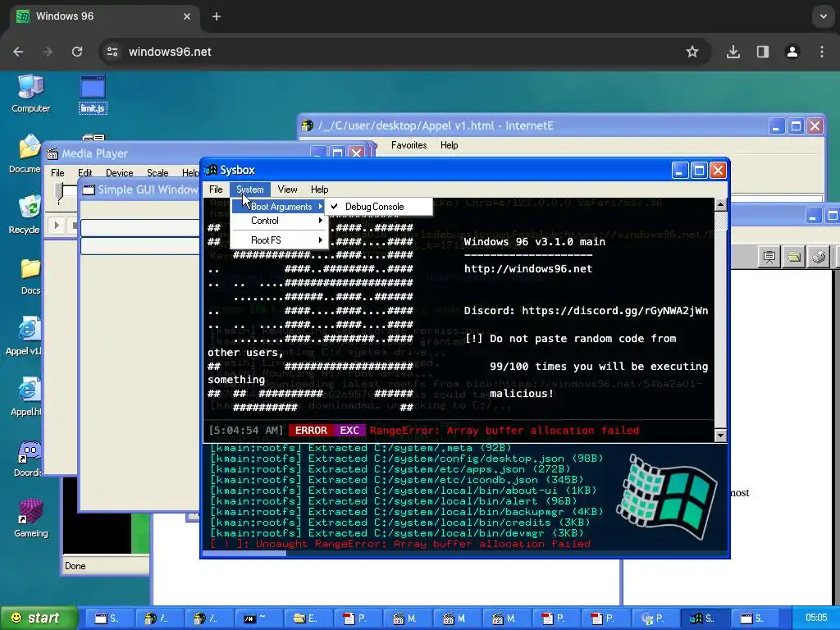Click the Simple GUI Window title icon
Image resolution: width=840 pixels, height=630 pixels.
[89, 189]
